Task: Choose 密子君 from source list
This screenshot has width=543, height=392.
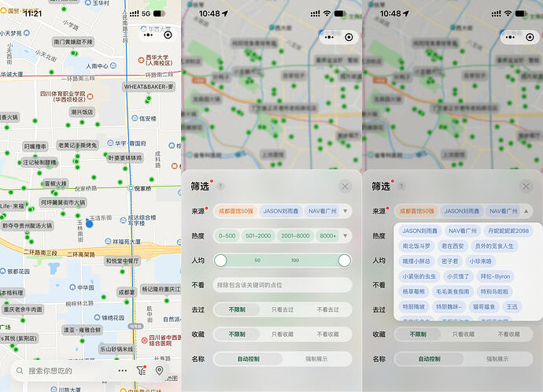Action: (450, 261)
